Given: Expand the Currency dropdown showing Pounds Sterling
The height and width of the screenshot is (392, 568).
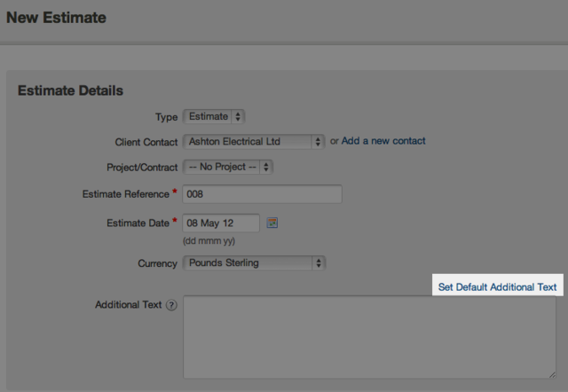Looking at the screenshot, I should [x=254, y=263].
